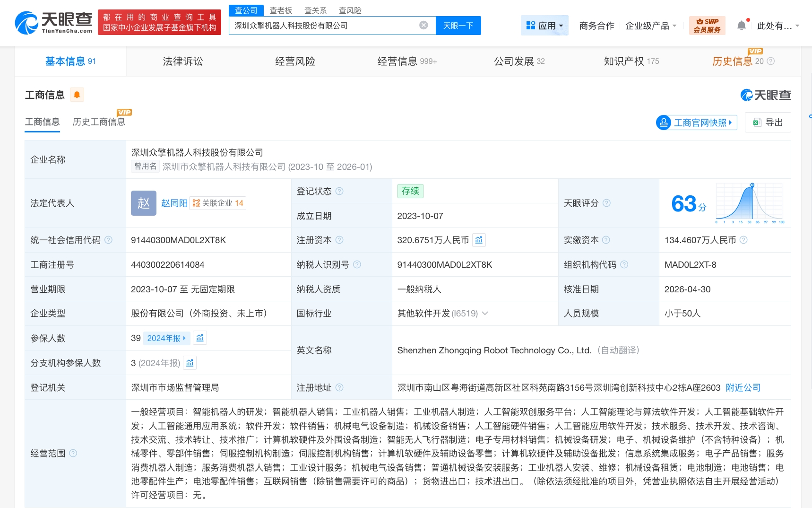Select the 一般纳税人 taxpayer qualification
Image resolution: width=812 pixels, height=508 pixels.
(419, 289)
